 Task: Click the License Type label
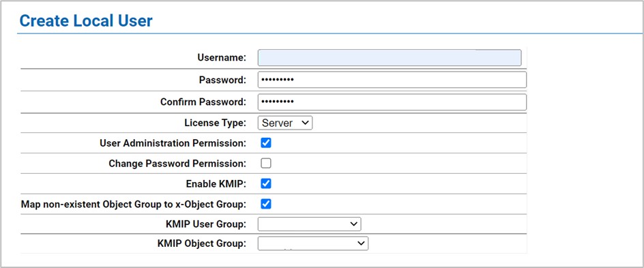tap(215, 123)
